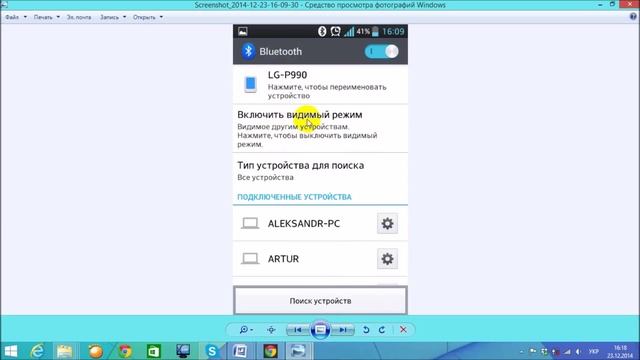Expand the Запись dropdown menu
Image resolution: width=640 pixels, height=360 pixels.
(x=113, y=17)
